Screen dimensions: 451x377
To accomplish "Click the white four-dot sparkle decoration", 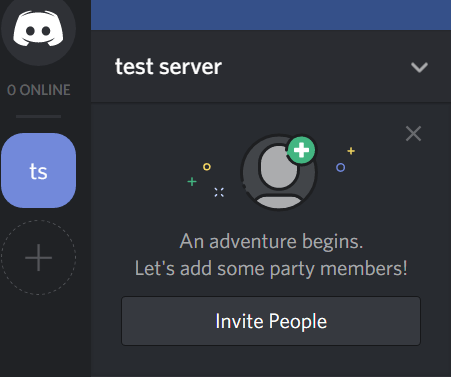I will point(219,192).
